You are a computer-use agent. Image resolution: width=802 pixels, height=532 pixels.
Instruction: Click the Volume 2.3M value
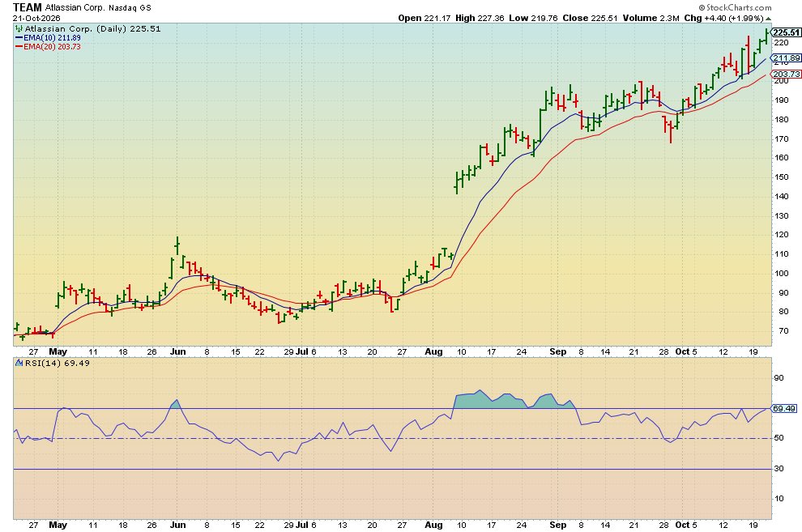(x=651, y=18)
